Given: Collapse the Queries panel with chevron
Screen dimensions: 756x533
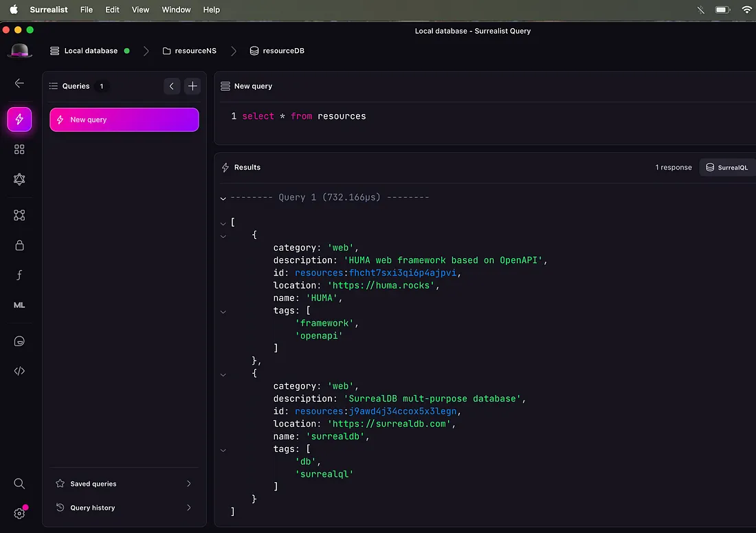Looking at the screenshot, I should coord(171,86).
